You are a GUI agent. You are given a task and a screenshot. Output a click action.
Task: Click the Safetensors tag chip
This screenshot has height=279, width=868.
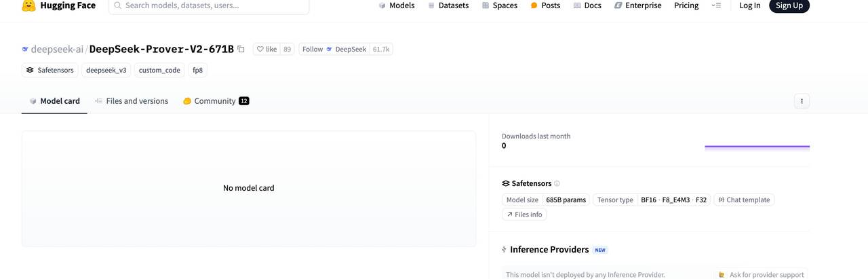click(50, 70)
